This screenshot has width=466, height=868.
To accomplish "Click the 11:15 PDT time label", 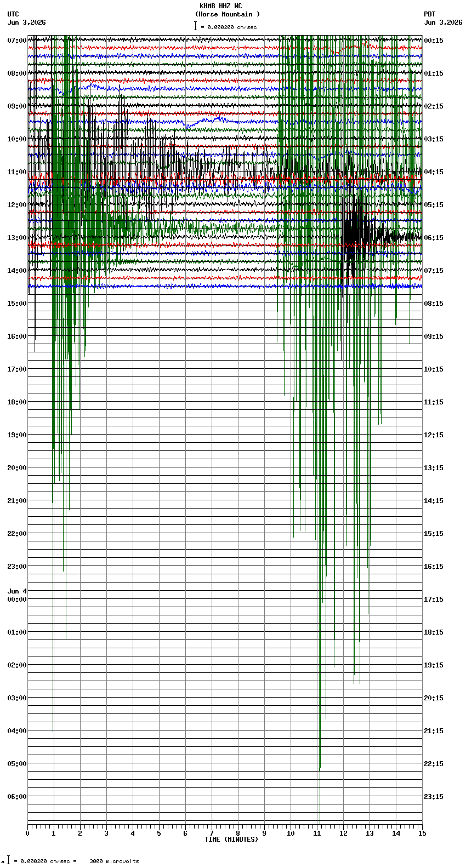I will tap(434, 402).
